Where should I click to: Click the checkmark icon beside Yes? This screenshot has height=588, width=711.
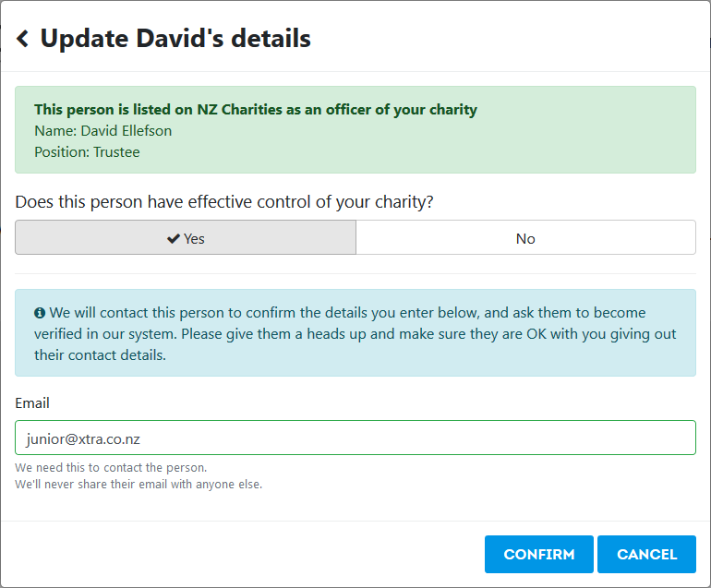174,238
